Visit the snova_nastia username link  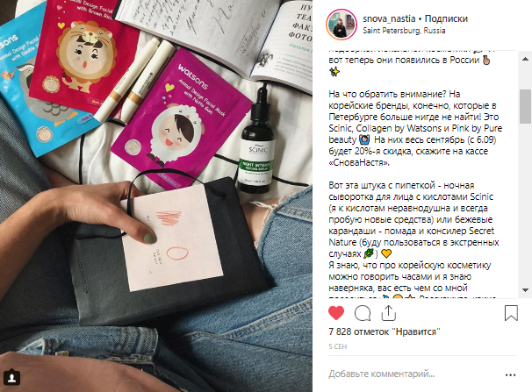coord(389,18)
